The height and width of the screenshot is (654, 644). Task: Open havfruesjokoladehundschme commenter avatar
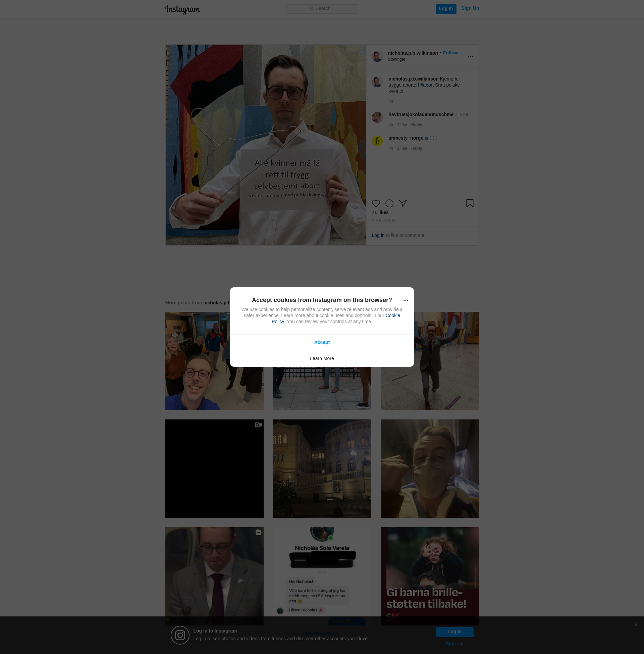coord(377,117)
